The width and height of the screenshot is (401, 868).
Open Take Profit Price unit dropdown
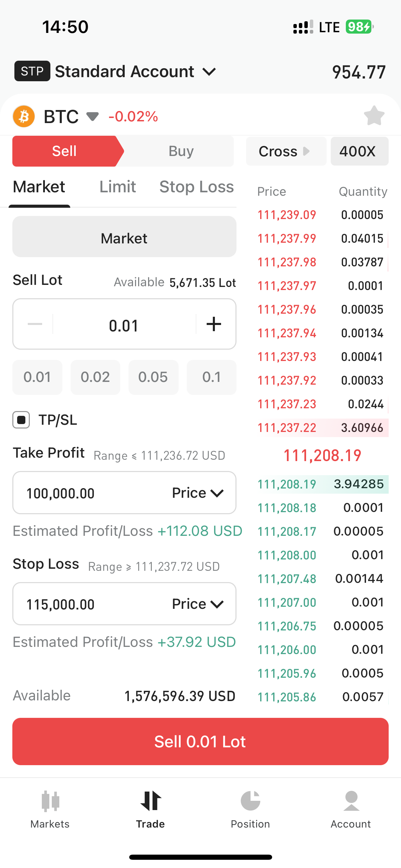(x=198, y=493)
